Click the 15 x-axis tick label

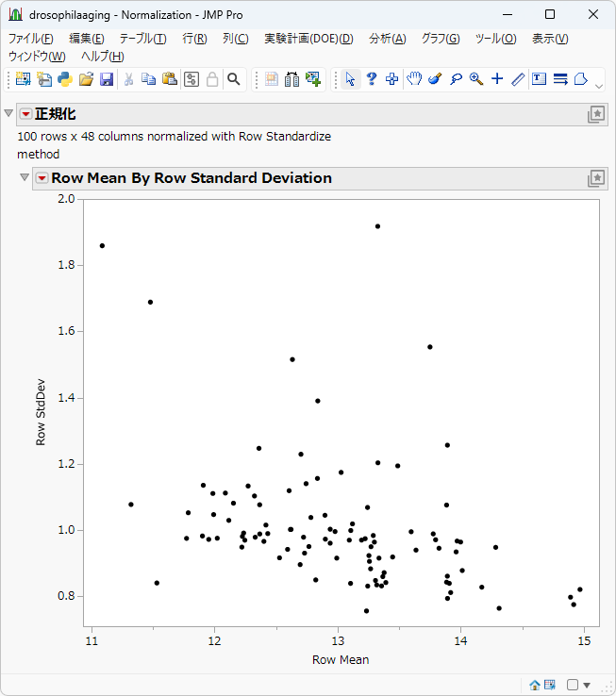pos(585,641)
